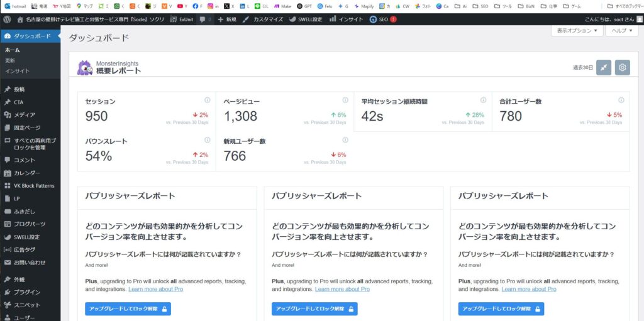Open ブログパーツ in the sidebar
The image size is (644, 321).
tap(30, 224)
